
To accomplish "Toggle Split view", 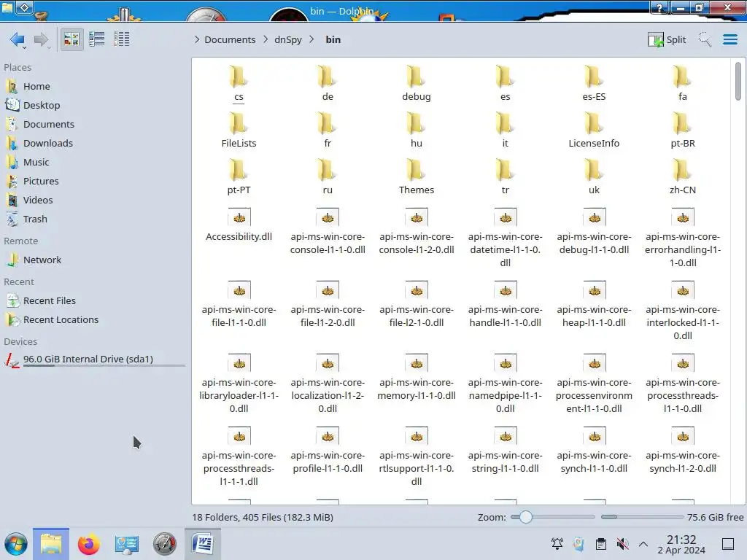I will point(667,39).
